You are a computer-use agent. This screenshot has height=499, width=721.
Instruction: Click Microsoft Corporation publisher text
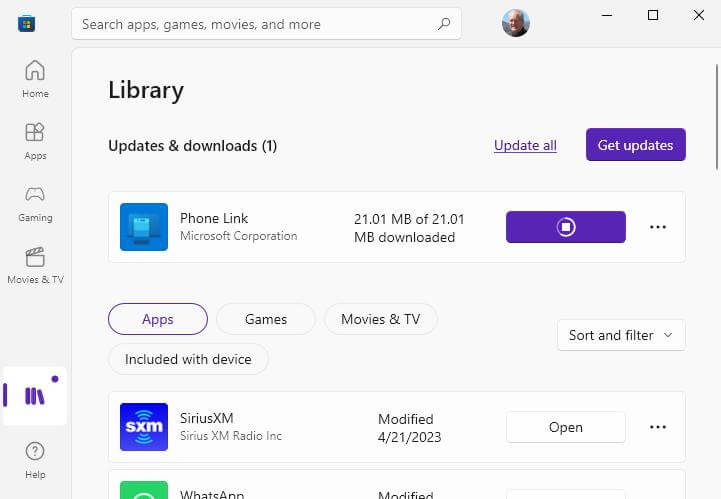click(x=239, y=236)
